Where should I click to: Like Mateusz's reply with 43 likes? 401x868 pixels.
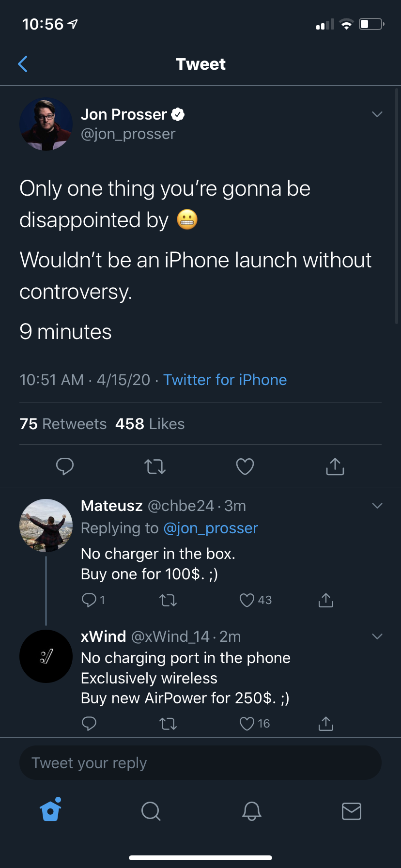247,600
